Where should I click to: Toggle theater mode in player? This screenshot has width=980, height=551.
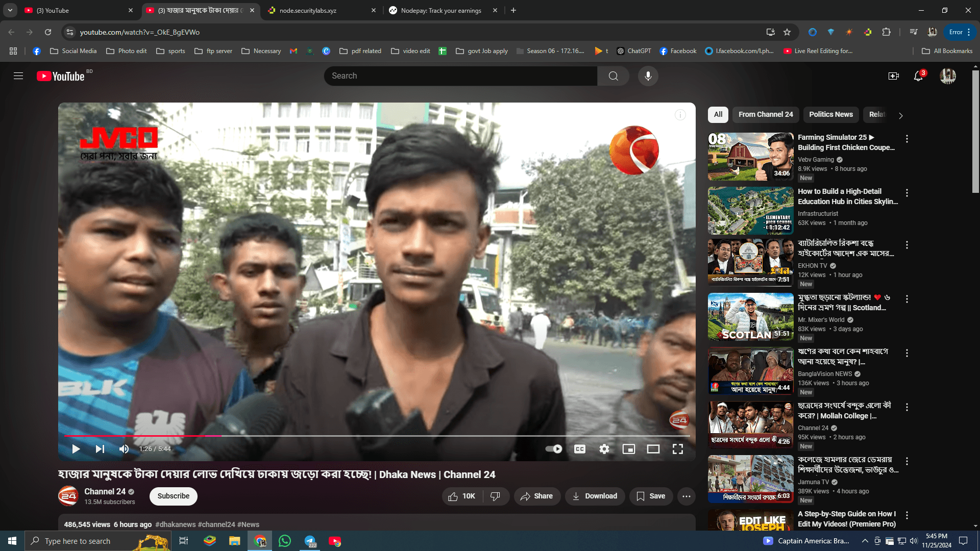point(653,449)
